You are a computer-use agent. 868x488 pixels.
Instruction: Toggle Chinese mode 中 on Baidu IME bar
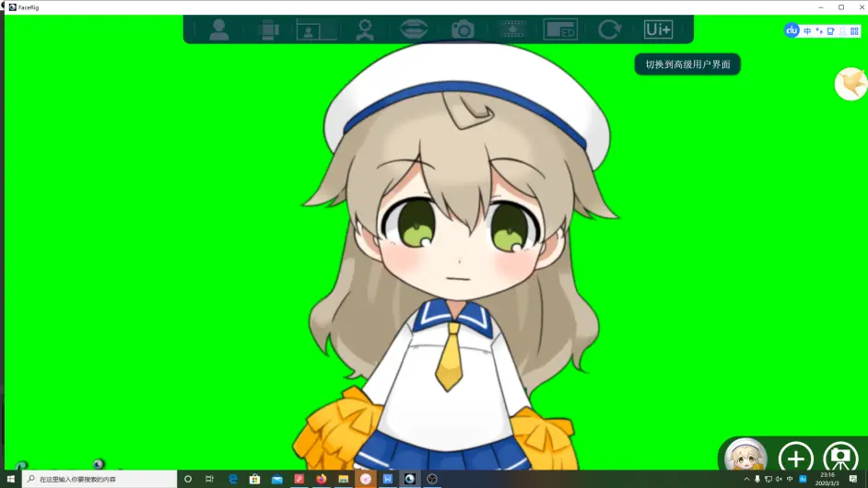tap(807, 31)
